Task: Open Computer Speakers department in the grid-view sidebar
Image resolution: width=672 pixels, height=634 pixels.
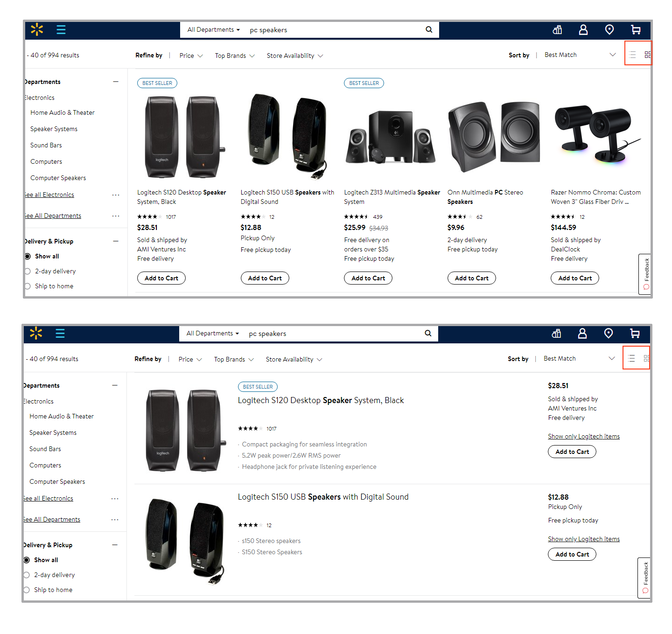Action: click(x=58, y=178)
